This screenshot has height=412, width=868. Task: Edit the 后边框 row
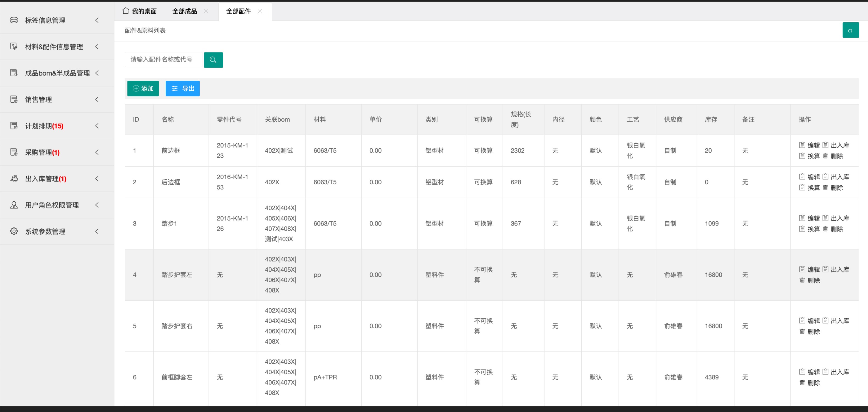[809, 177]
